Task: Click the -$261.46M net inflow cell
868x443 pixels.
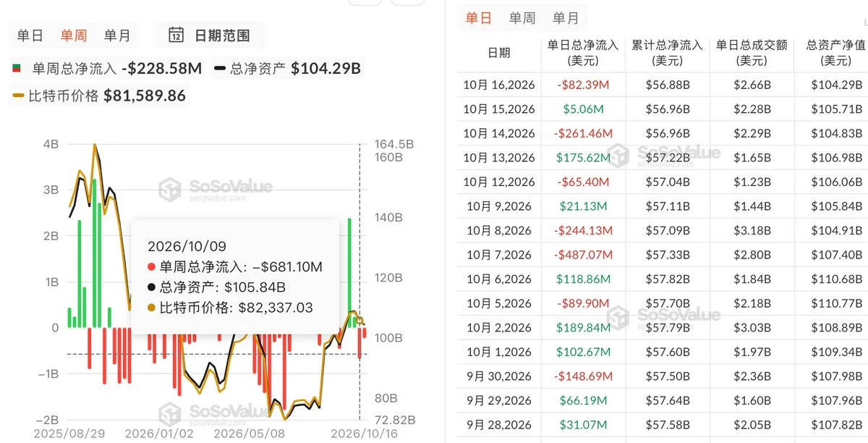Action: (584, 133)
